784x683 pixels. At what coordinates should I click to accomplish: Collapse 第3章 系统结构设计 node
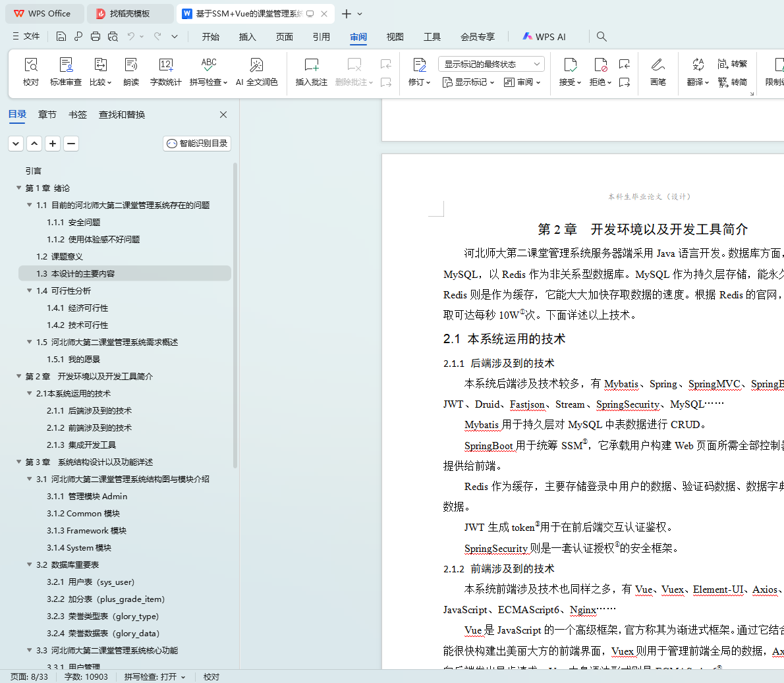pyautogui.click(x=18, y=462)
